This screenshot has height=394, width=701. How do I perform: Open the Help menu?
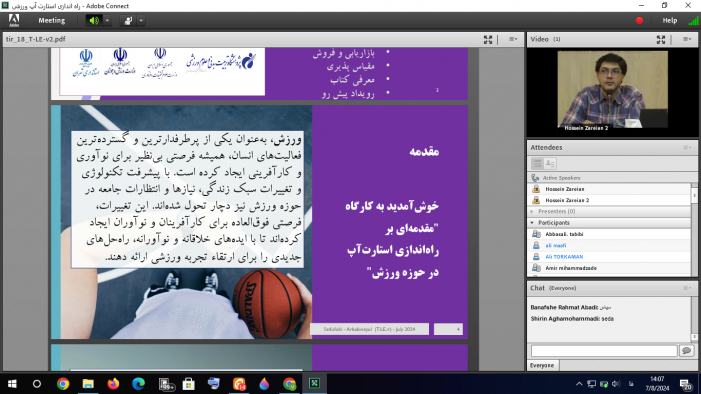point(669,20)
